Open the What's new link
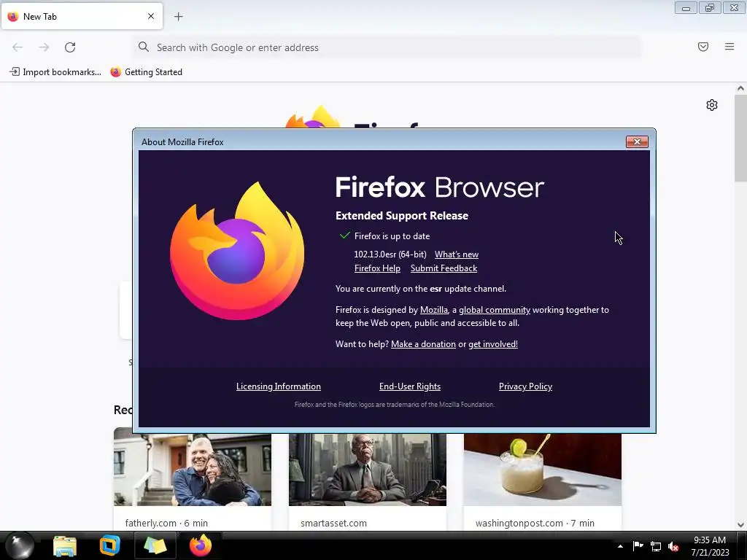The width and height of the screenshot is (747, 560). click(457, 254)
